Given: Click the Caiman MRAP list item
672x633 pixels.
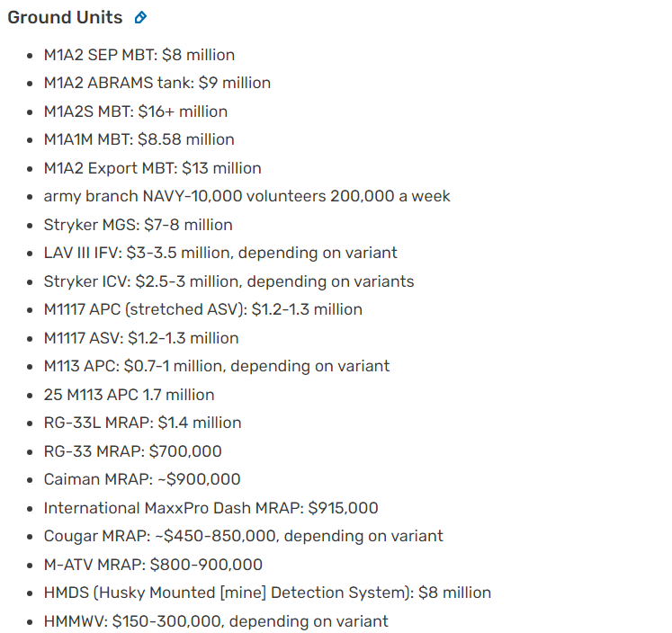Looking at the screenshot, I should click(142, 479).
